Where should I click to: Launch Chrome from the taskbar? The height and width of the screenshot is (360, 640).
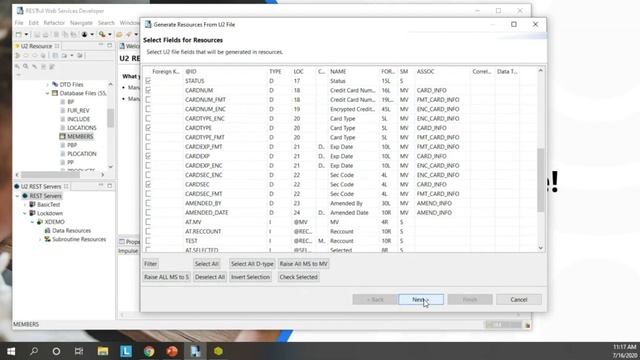click(x=149, y=351)
